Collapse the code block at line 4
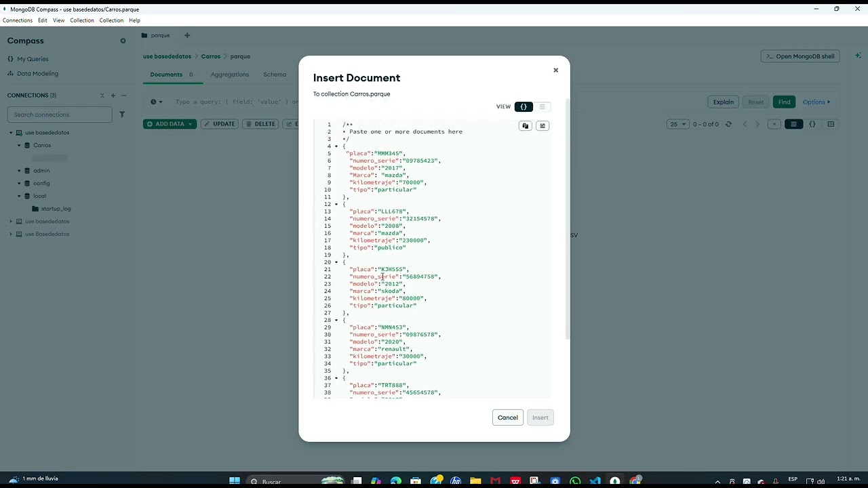Screen dimensions: 868x488 pos(336,146)
